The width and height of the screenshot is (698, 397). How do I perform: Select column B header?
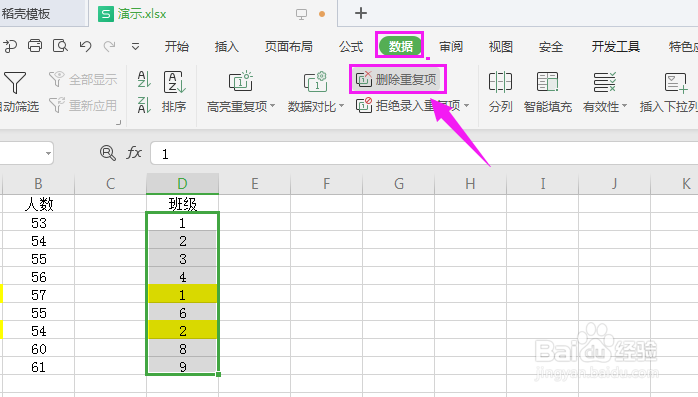pos(38,183)
